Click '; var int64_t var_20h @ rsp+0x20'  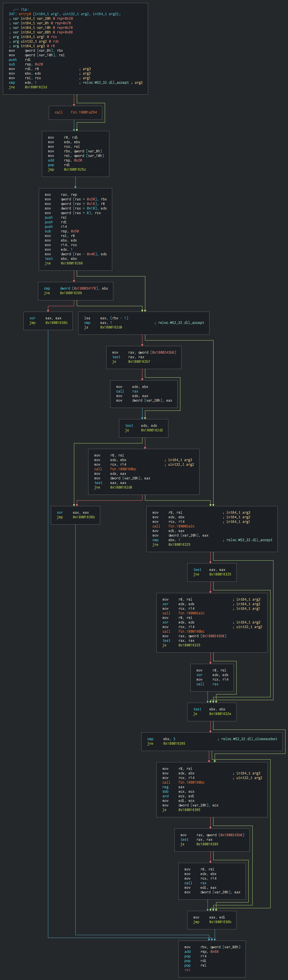click(x=41, y=18)
